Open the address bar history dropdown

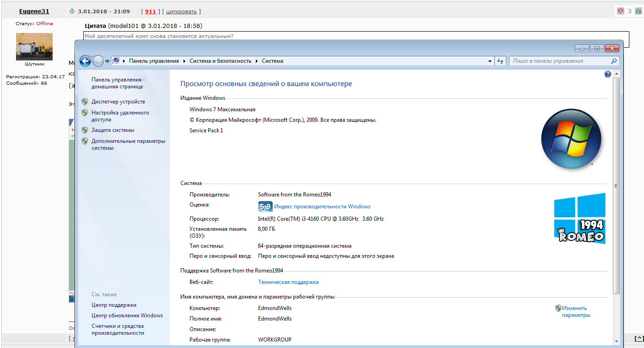click(489, 61)
